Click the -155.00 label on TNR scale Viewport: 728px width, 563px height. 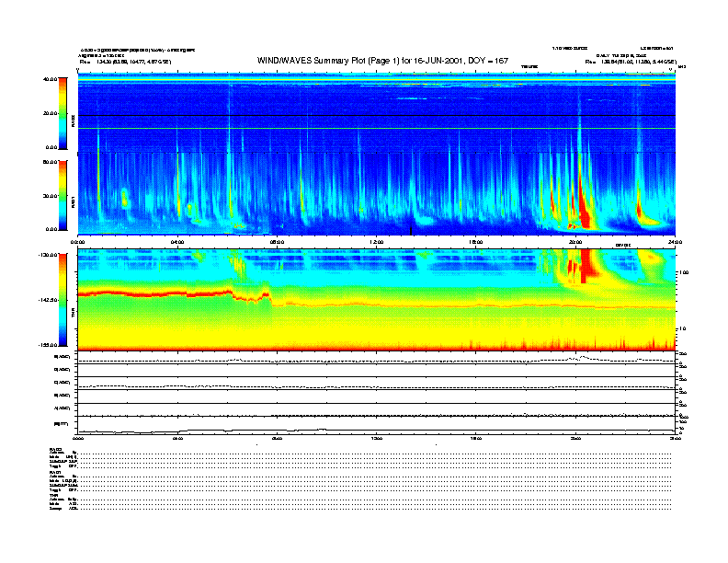[48, 345]
